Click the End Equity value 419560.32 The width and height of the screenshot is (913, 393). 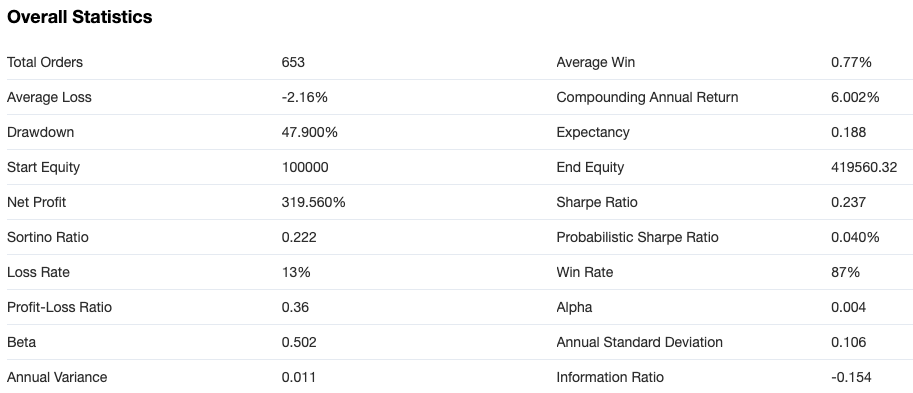click(x=864, y=167)
